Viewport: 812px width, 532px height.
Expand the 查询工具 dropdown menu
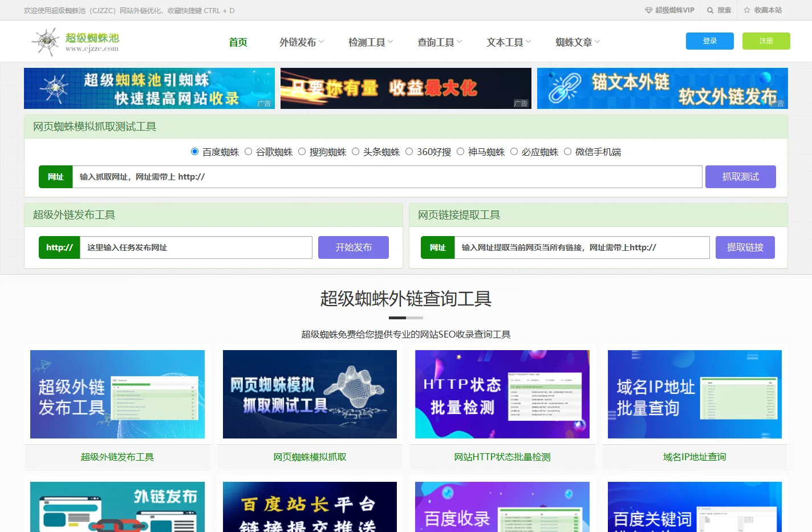(x=440, y=42)
